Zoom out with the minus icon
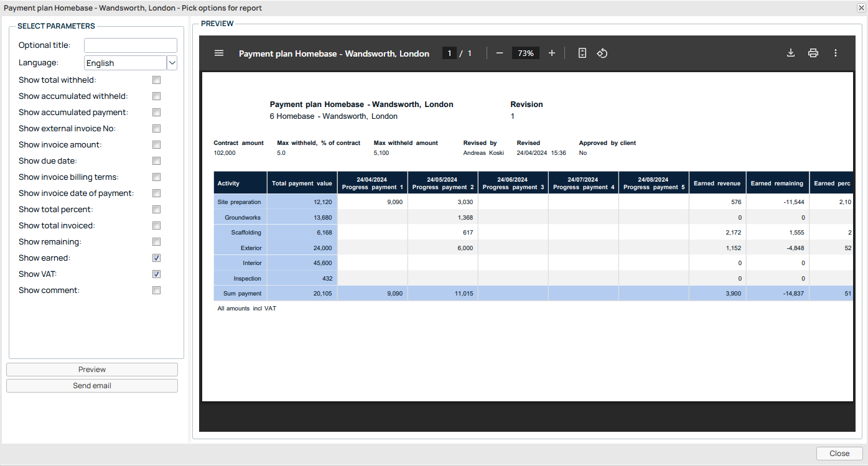868x466 pixels. coord(499,53)
